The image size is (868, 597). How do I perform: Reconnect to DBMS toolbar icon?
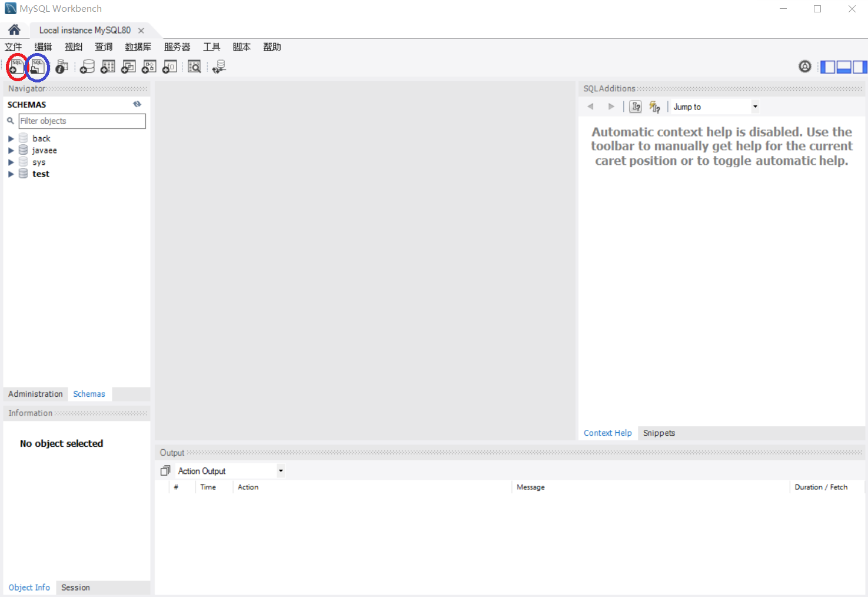[219, 67]
